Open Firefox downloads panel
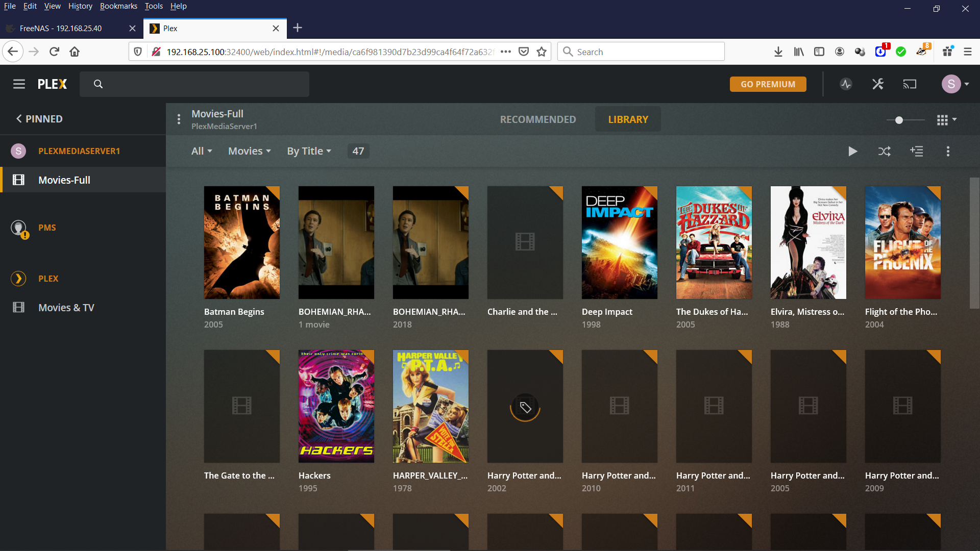This screenshot has width=980, height=551. pos(778,52)
